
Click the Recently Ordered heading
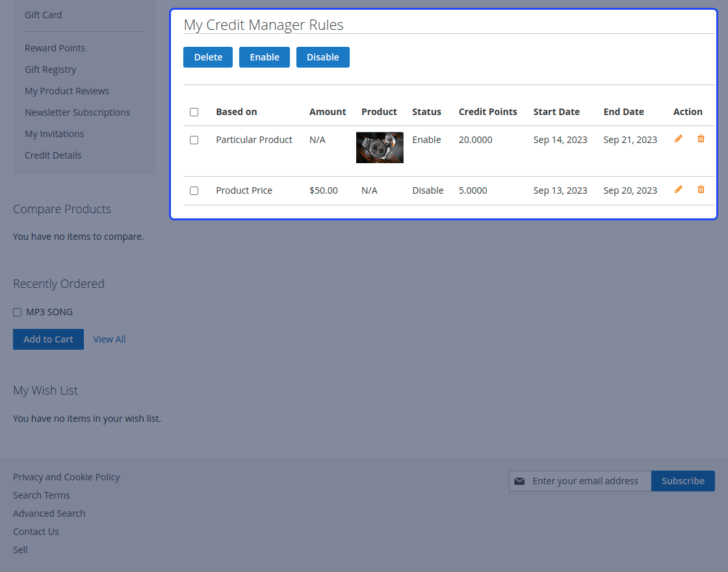(58, 283)
